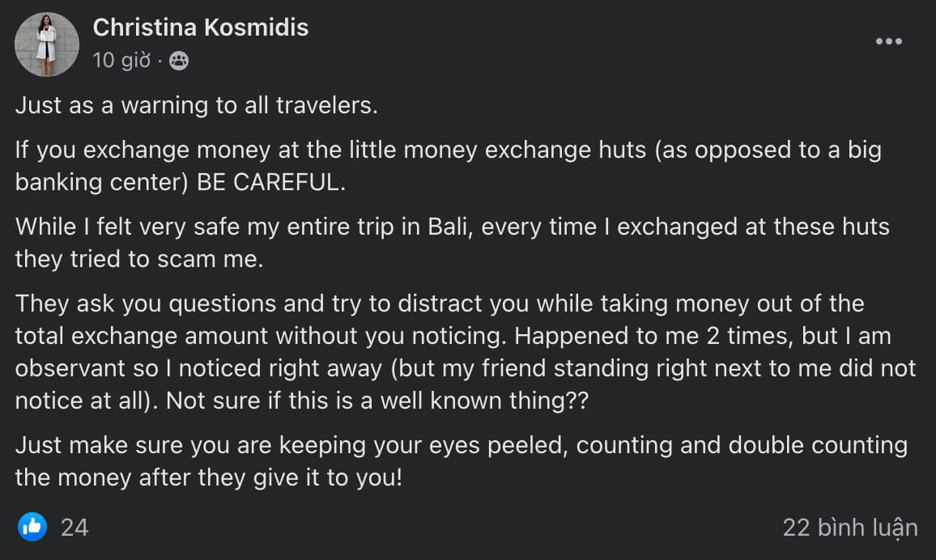Viewport: 936px width, 560px height.
Task: Open Christina Kosmidis's profile picture
Action: click(x=46, y=45)
